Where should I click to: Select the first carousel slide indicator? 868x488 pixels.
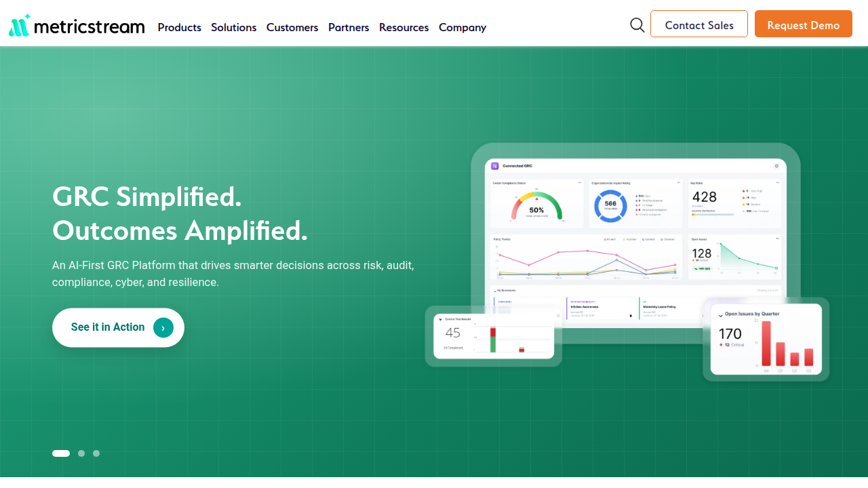(x=61, y=453)
